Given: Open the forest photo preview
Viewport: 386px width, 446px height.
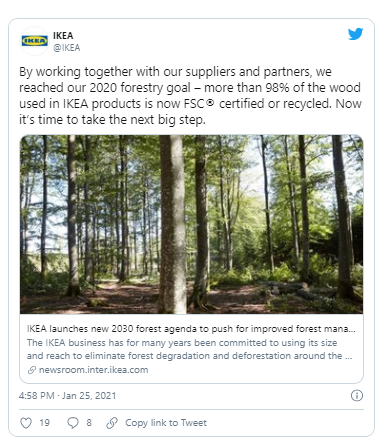Looking at the screenshot, I should 191,224.
